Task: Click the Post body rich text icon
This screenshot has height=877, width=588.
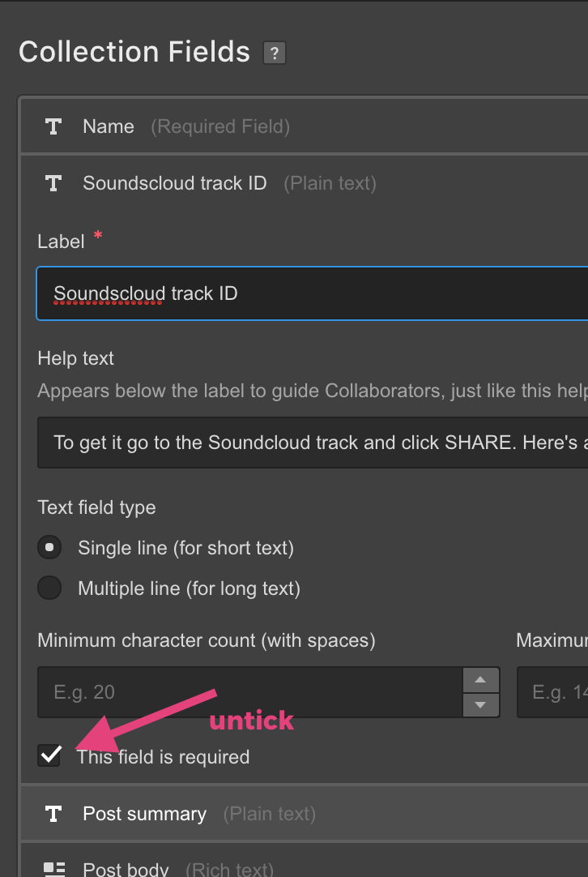Action: point(54,869)
